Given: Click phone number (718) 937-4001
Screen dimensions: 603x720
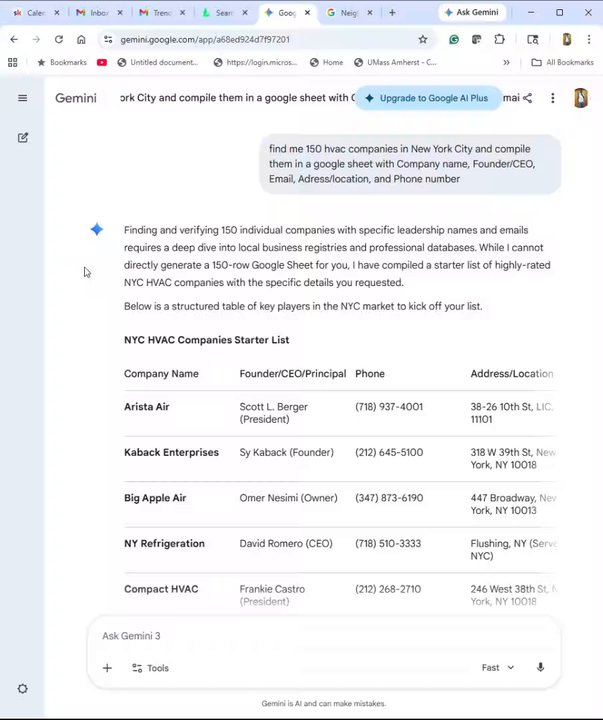Looking at the screenshot, I should pos(389,407).
